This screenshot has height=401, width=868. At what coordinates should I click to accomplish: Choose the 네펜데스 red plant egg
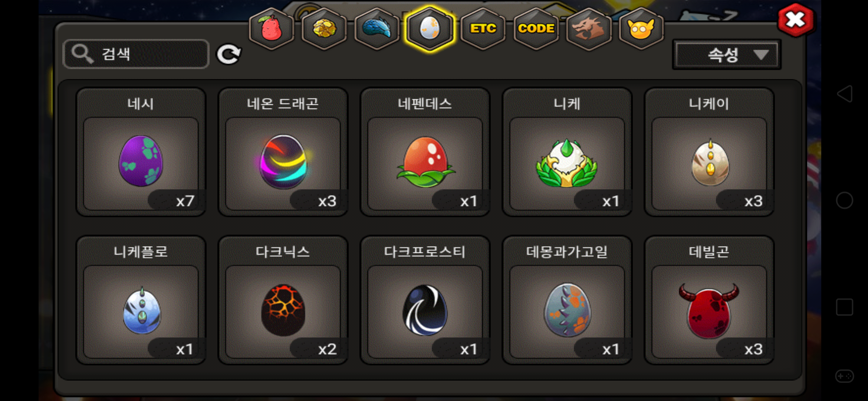coord(425,152)
